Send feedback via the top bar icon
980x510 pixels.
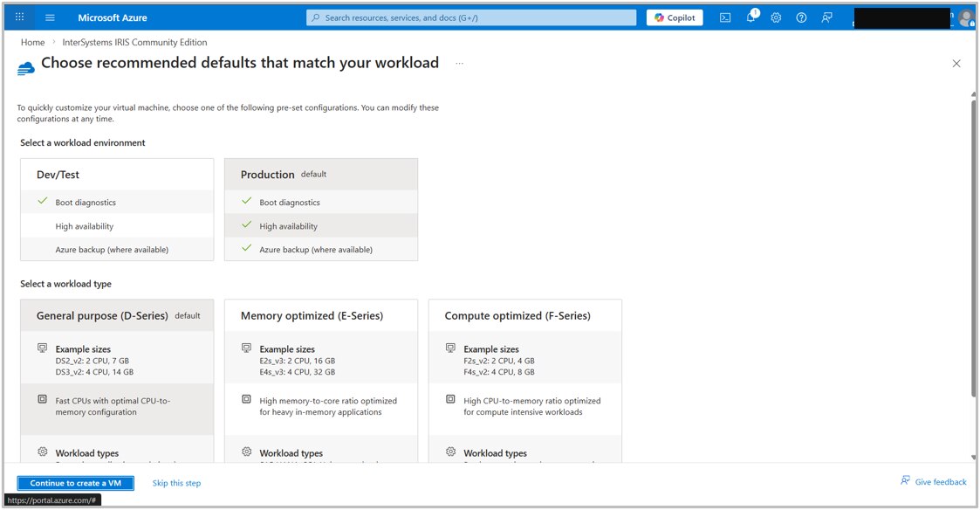[826, 17]
